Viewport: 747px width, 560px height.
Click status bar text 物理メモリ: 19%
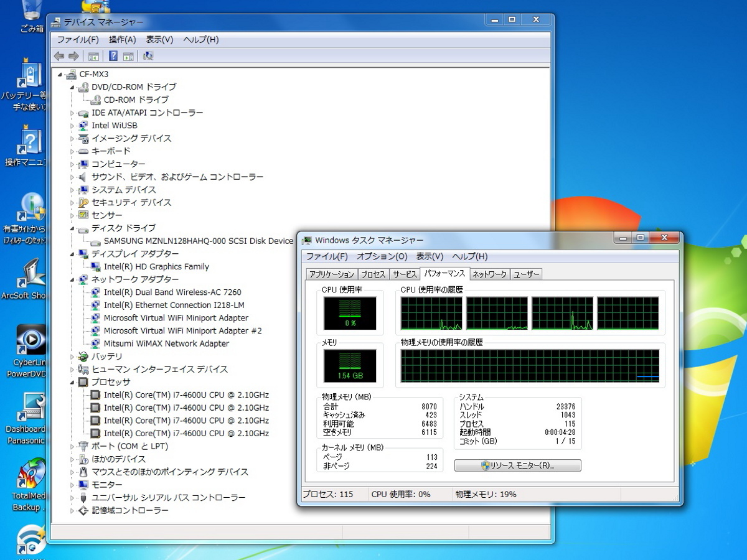(486, 495)
